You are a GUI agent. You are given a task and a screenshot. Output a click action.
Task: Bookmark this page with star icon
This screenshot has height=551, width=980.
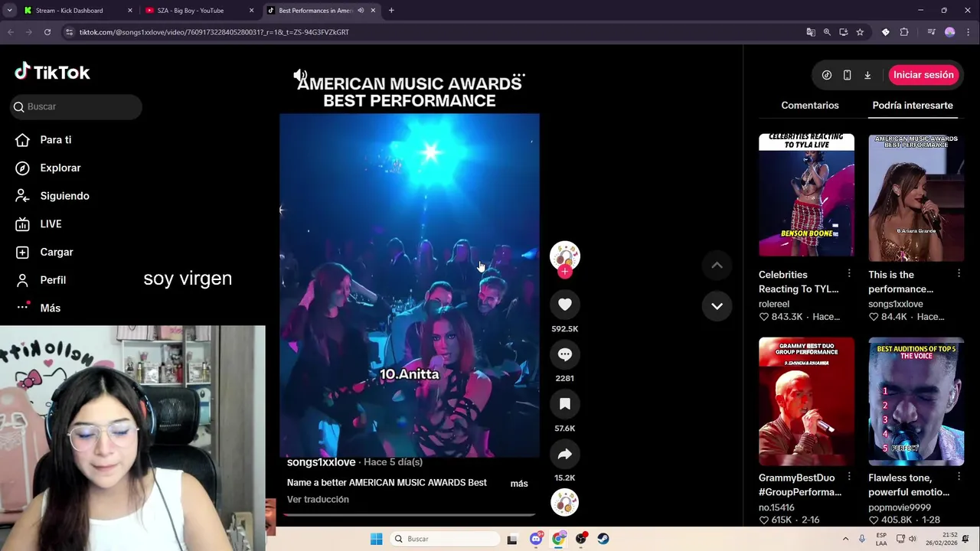[x=860, y=32]
